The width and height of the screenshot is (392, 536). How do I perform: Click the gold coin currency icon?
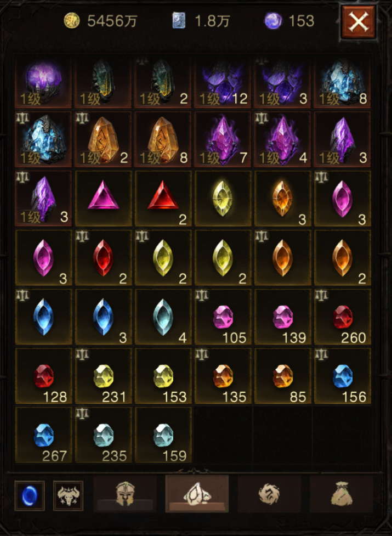pyautogui.click(x=72, y=21)
